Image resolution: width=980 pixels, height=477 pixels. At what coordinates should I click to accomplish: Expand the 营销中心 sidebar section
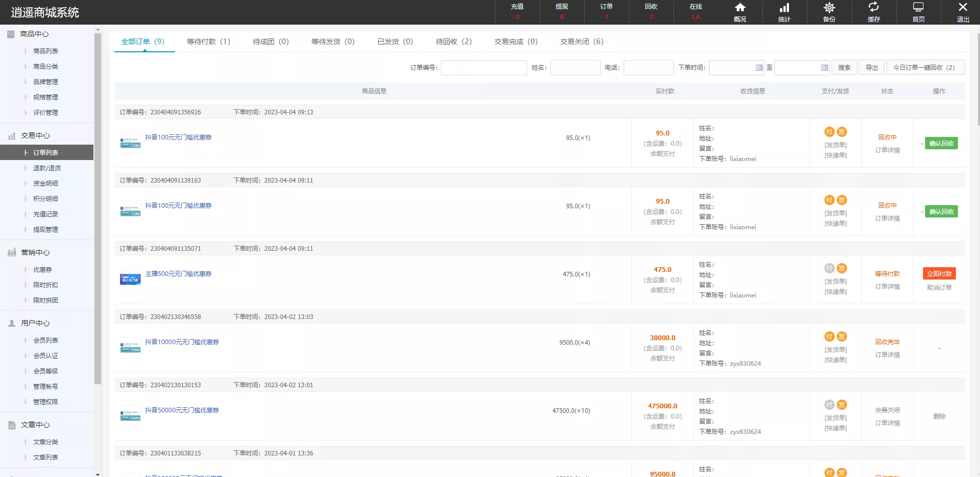(x=35, y=252)
